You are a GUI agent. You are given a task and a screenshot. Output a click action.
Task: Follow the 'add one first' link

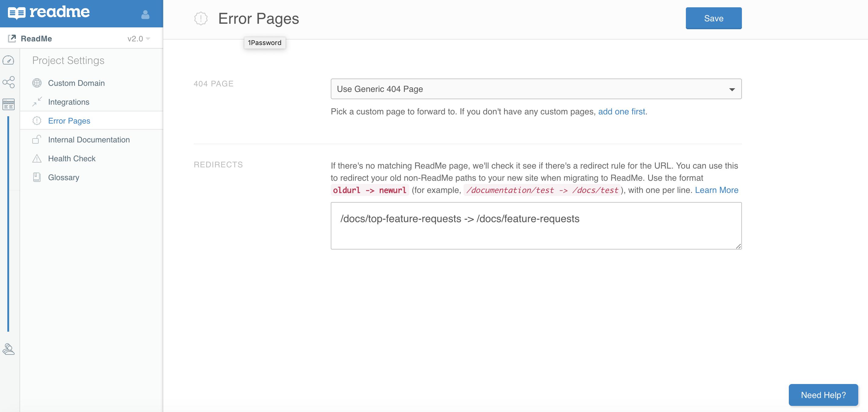pos(621,111)
